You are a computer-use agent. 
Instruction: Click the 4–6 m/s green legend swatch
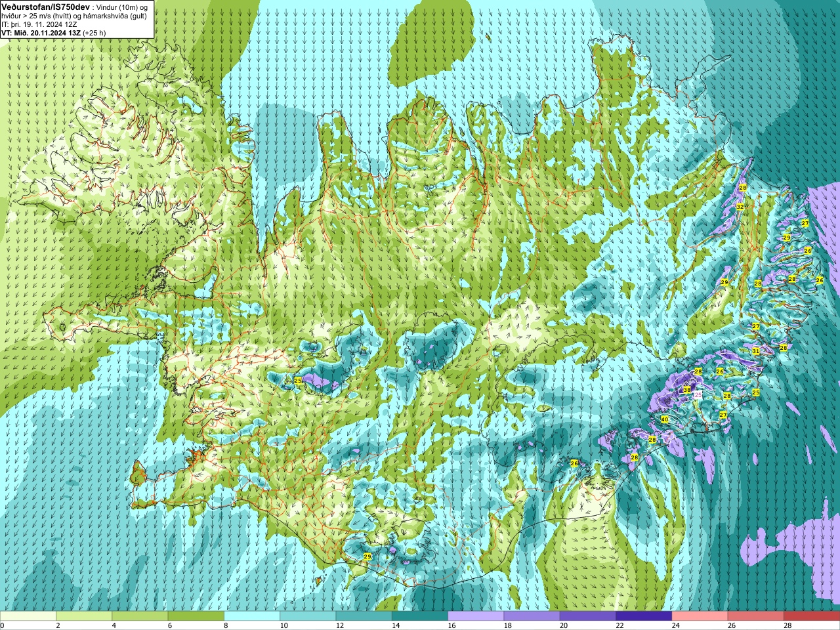pos(140,616)
